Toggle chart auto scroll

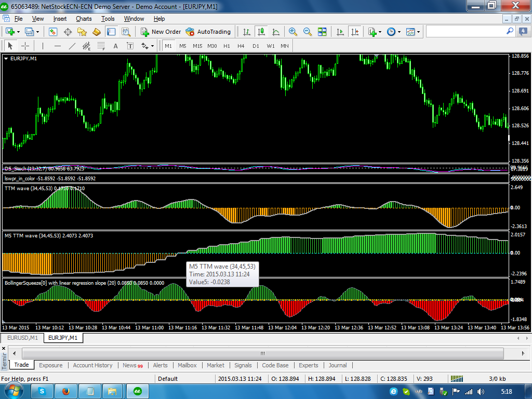340,32
